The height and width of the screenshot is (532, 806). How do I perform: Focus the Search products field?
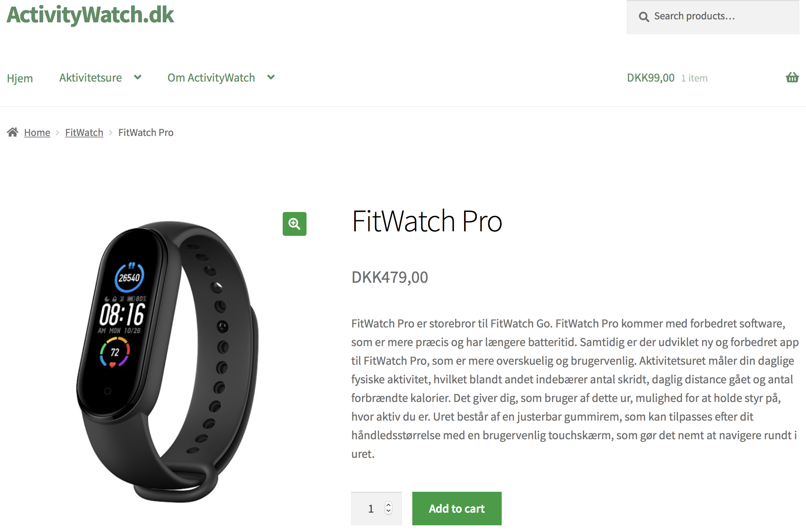[x=713, y=17]
